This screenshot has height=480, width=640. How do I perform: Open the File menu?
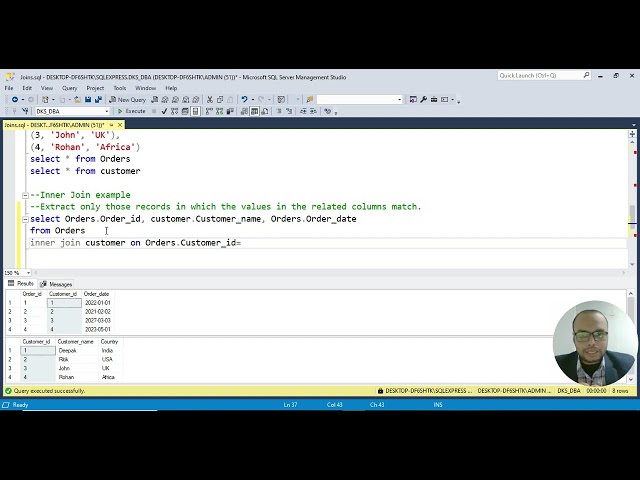click(9, 88)
